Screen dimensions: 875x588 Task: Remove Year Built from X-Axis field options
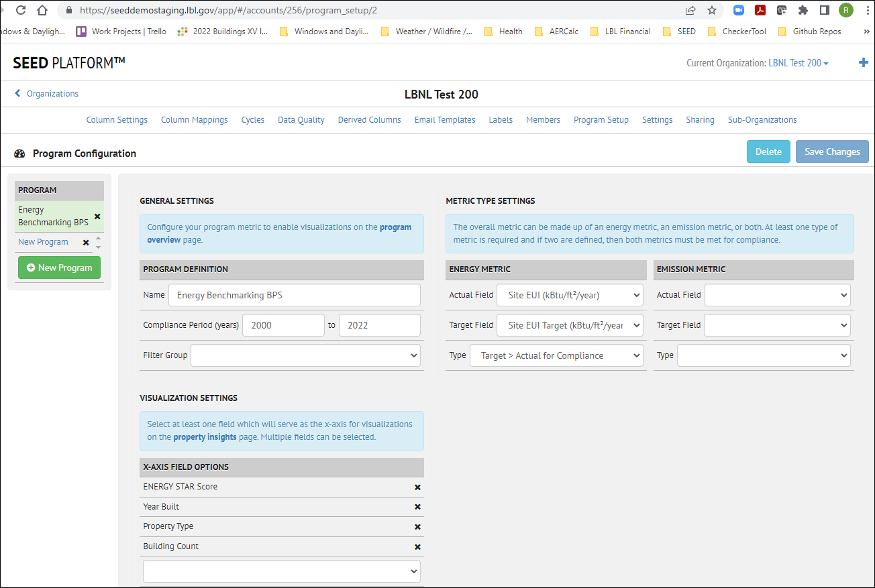tap(417, 507)
